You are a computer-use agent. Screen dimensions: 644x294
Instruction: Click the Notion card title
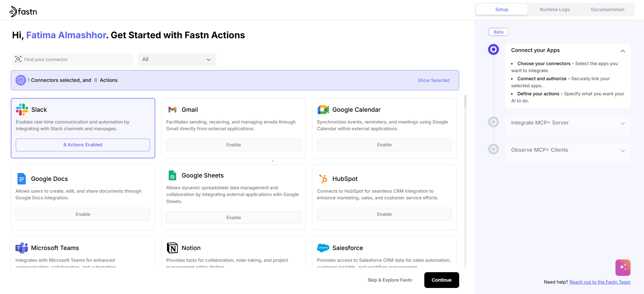pos(191,248)
